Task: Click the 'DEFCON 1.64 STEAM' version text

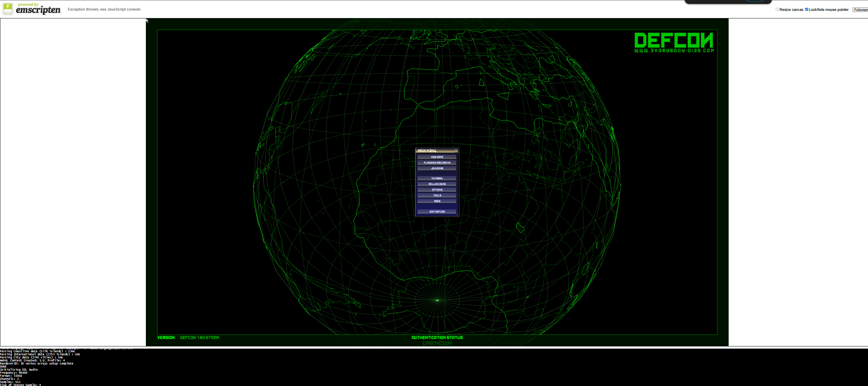Action: (x=199, y=338)
